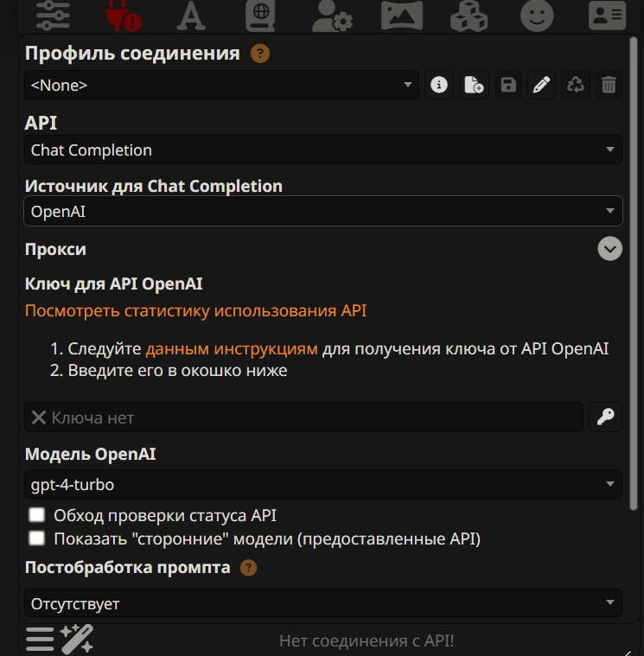Expand the Прокси section chevron
Viewport: 644px width, 656px height.
click(609, 249)
